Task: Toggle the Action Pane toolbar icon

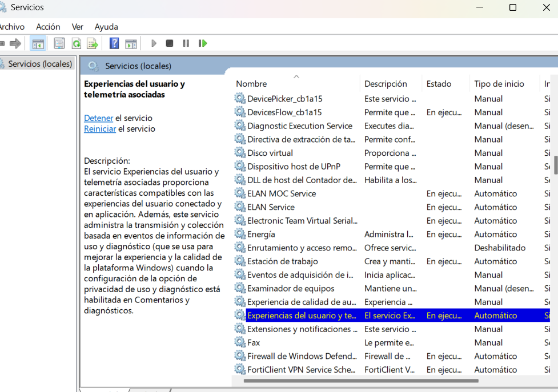Action: pyautogui.click(x=131, y=44)
